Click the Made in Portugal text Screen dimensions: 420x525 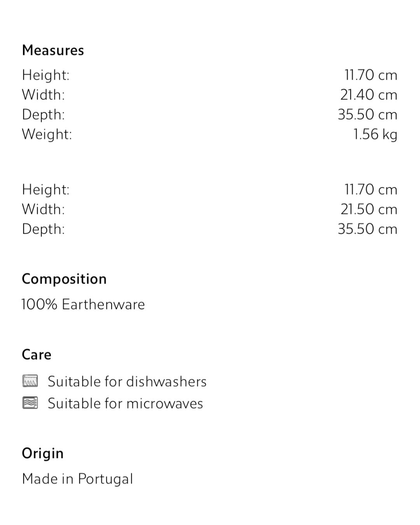77,479
